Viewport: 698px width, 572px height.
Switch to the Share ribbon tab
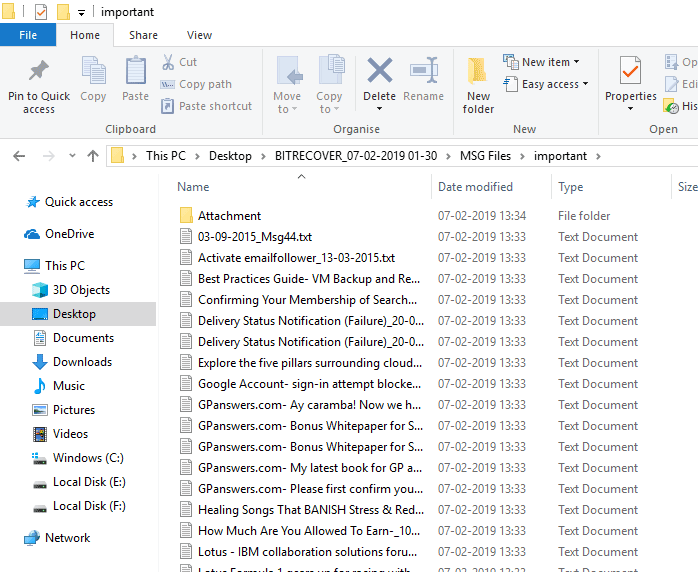tap(143, 35)
